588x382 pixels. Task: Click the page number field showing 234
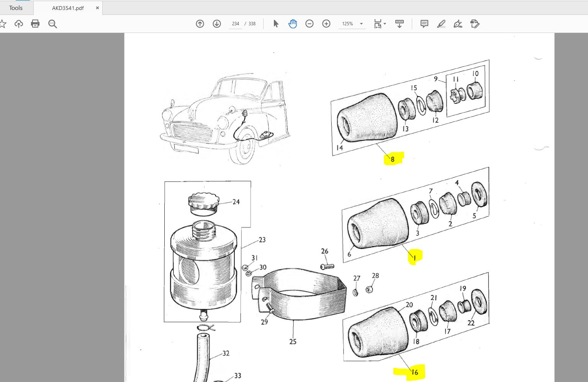pos(236,24)
